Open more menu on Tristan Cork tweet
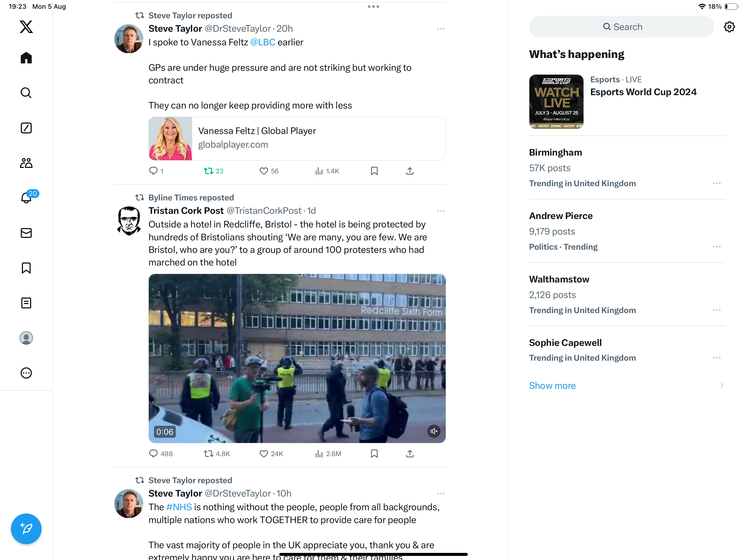 click(x=441, y=211)
